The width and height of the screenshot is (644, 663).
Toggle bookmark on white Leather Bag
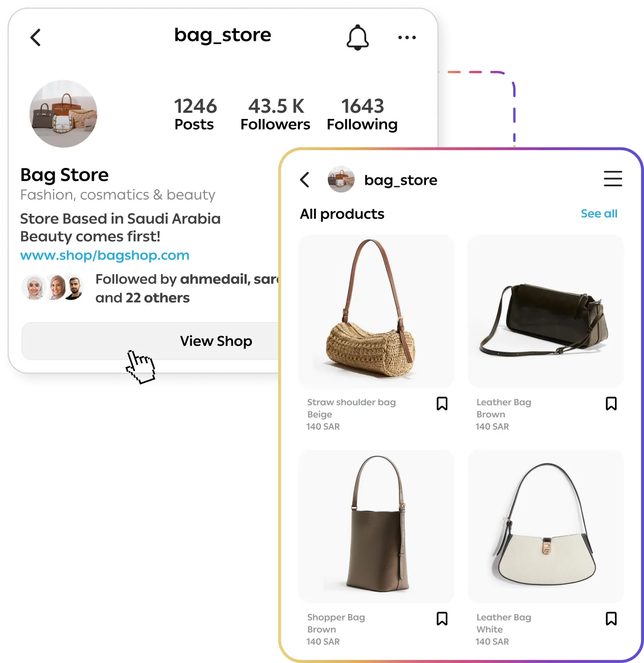[x=611, y=619]
